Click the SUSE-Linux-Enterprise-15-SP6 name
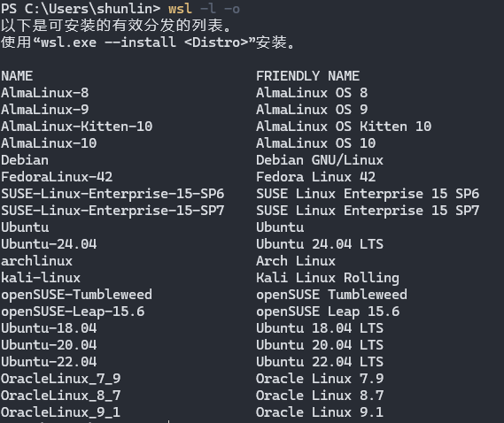The image size is (504, 423). point(112,193)
